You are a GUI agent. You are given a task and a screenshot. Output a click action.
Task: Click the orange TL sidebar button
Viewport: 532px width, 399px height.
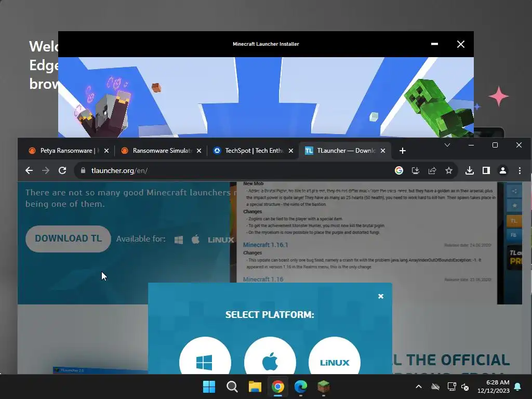pyautogui.click(x=514, y=221)
